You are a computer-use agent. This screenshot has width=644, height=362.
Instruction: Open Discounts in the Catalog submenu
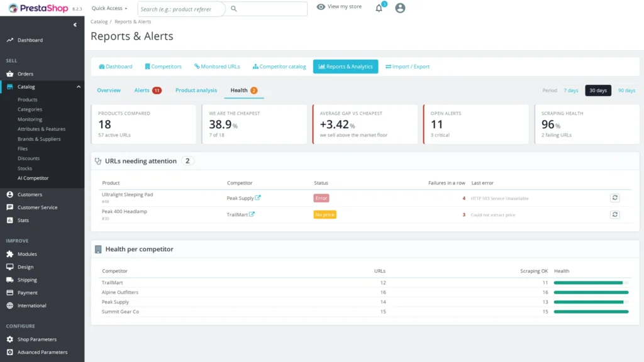pyautogui.click(x=29, y=158)
